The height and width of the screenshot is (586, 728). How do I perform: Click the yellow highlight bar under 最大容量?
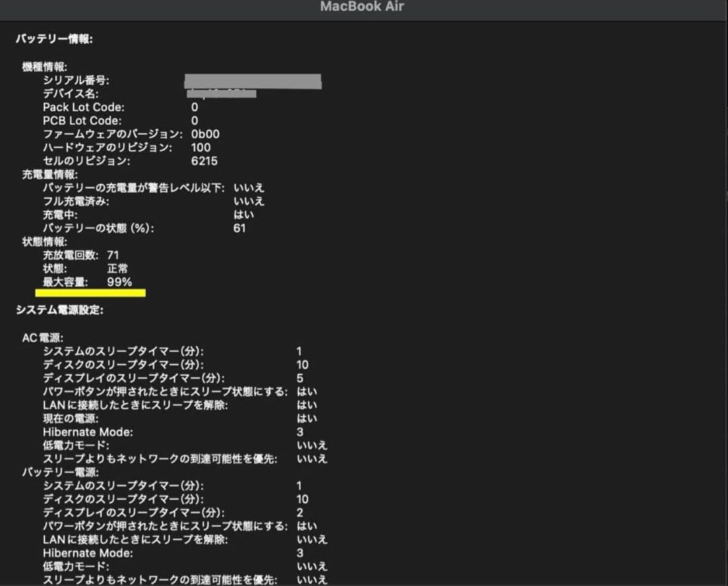click(90, 293)
